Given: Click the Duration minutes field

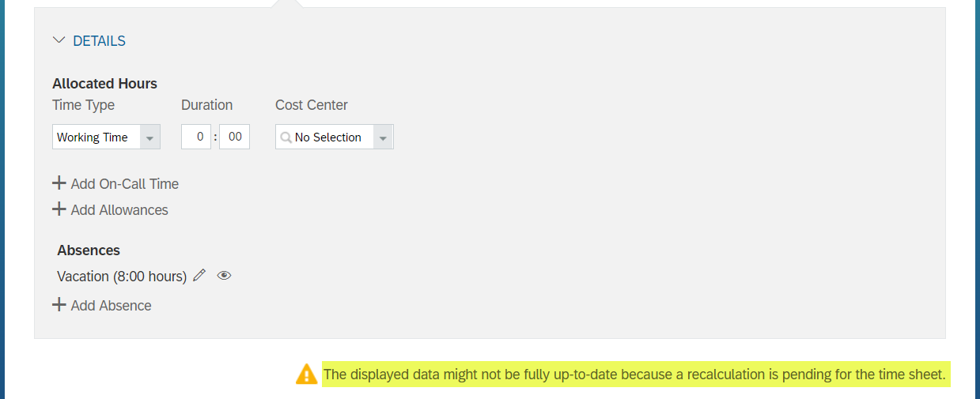Looking at the screenshot, I should click(x=235, y=137).
